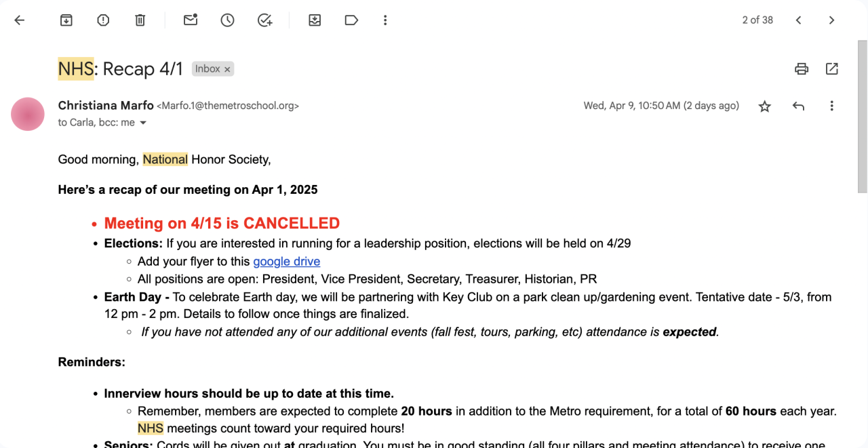868x448 pixels.
Task: Expand recipient details next to 'bcc: me'
Action: (143, 123)
